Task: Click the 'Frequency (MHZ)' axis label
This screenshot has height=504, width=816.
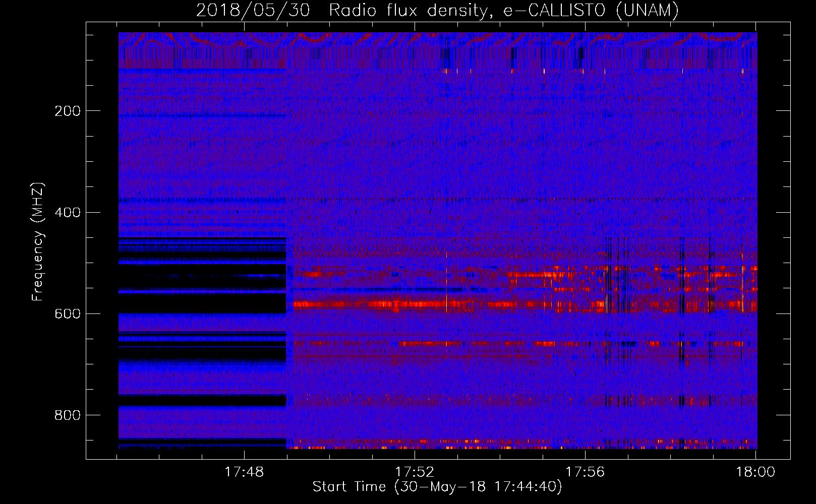Action: (x=38, y=242)
